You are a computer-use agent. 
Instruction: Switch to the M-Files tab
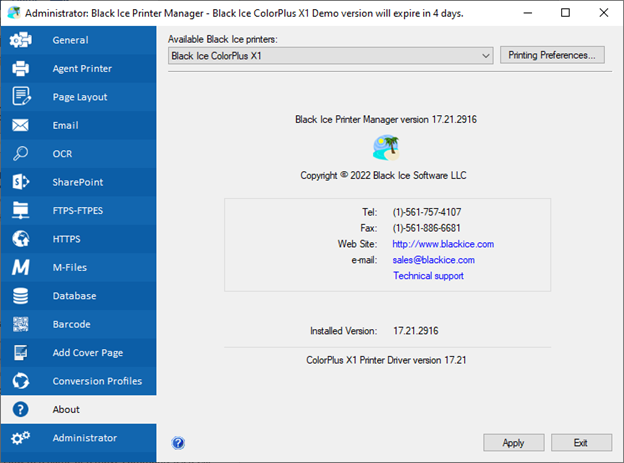coord(79,267)
